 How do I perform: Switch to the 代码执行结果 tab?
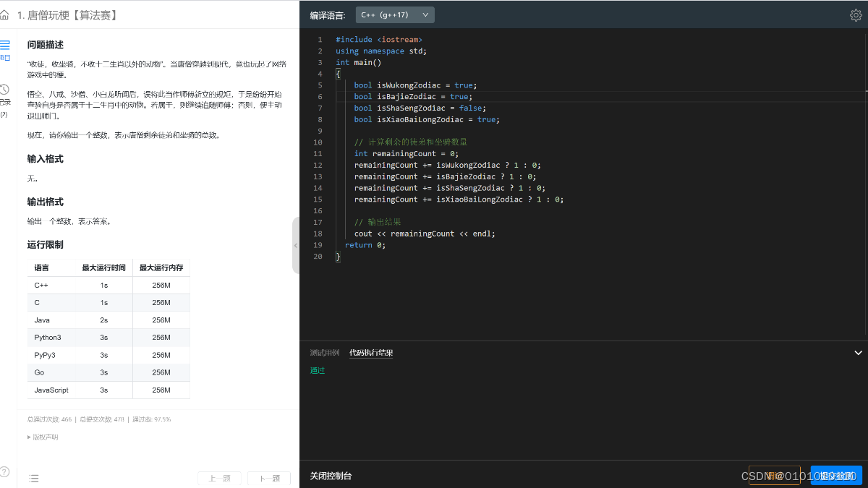[370, 353]
